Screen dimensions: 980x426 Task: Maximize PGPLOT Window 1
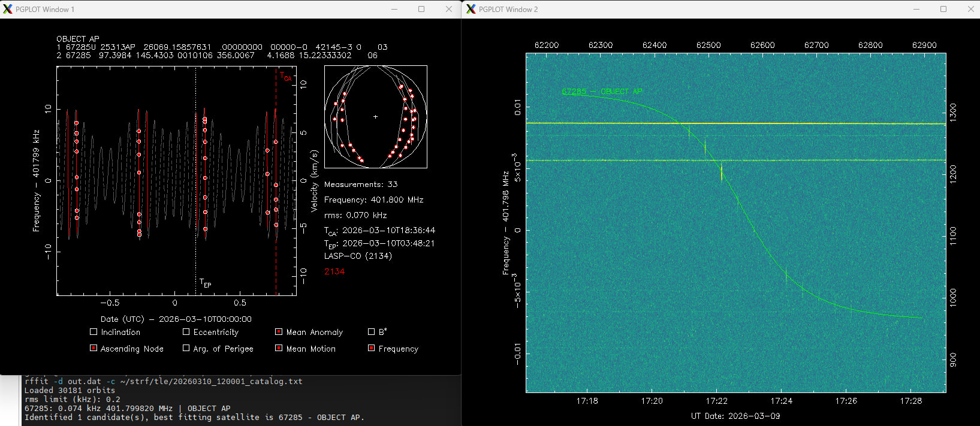click(x=421, y=9)
